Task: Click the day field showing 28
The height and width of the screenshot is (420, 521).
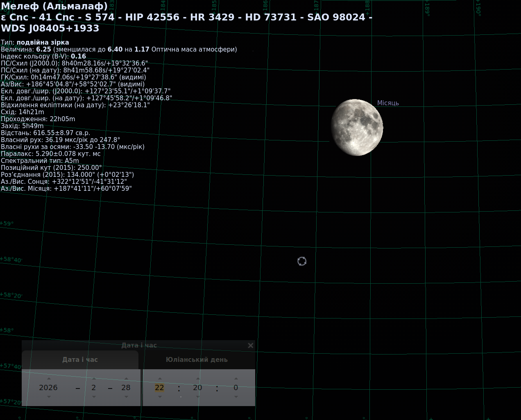Action: (x=126, y=388)
